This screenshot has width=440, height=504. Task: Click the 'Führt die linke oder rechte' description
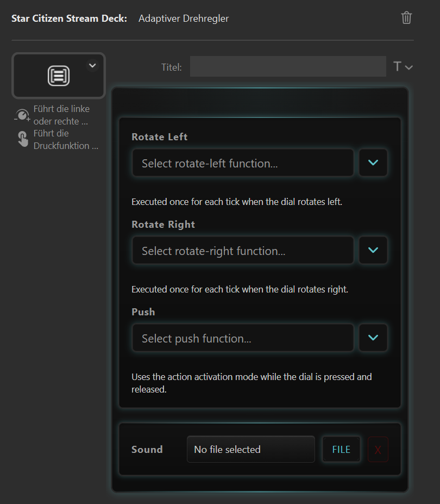61,115
